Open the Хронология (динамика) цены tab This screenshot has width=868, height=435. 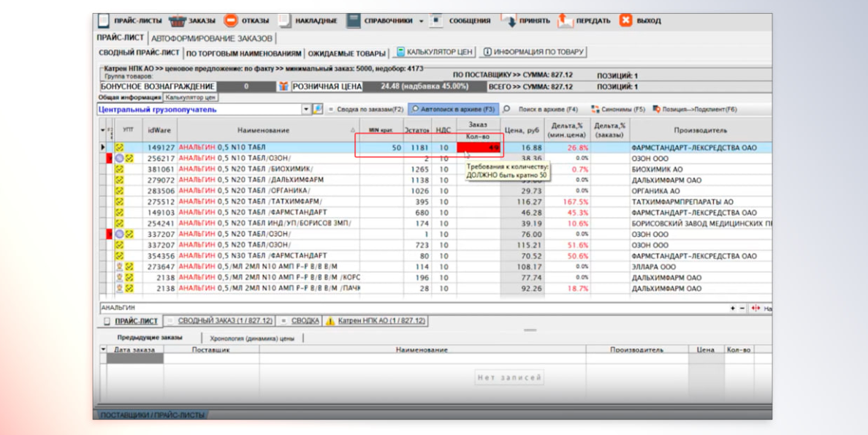[x=252, y=338]
